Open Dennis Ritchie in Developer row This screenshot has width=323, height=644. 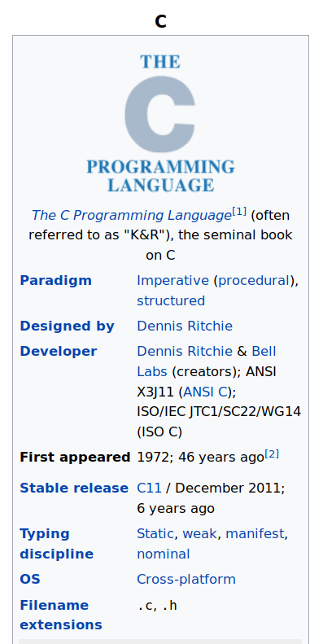tap(185, 352)
